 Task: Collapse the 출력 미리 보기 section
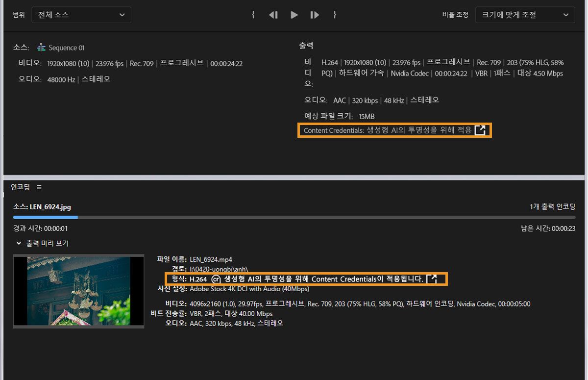tap(19, 243)
